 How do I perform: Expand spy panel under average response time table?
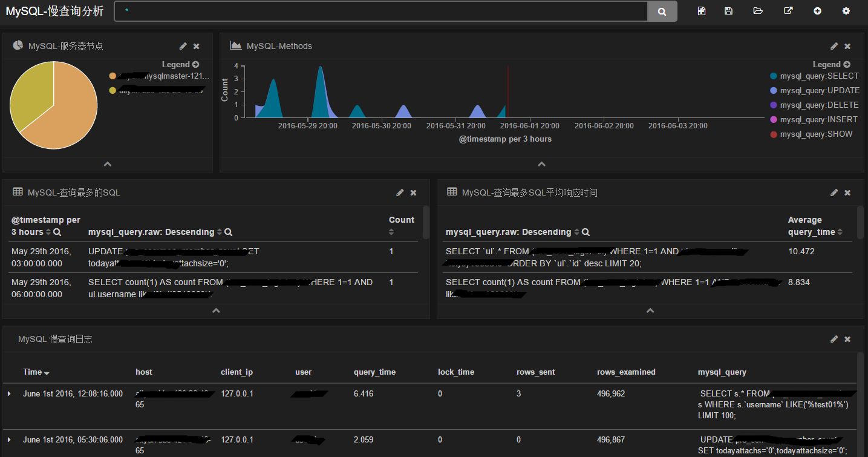(x=651, y=311)
